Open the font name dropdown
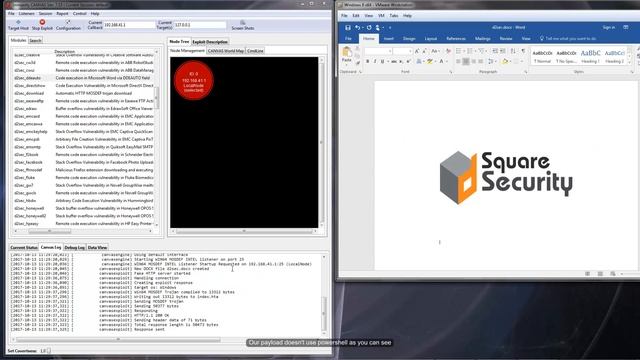Viewport: 640px width, 360px height. 390,51
